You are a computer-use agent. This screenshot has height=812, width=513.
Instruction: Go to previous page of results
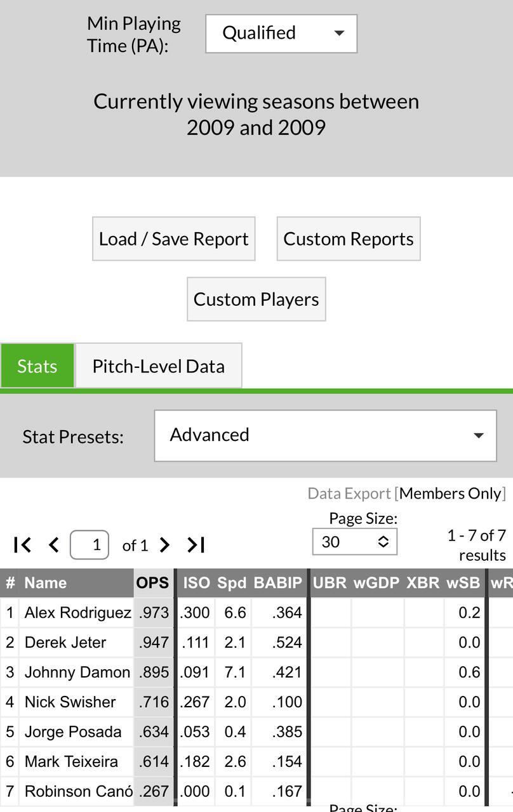click(54, 545)
